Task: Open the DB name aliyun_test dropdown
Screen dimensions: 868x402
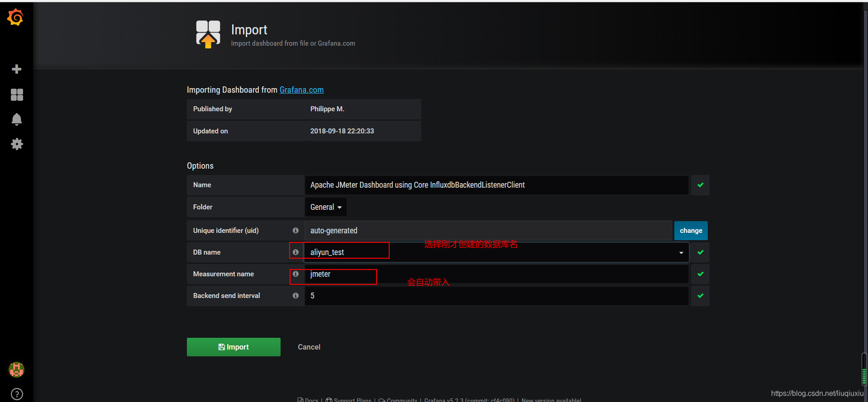Action: [x=496, y=252]
